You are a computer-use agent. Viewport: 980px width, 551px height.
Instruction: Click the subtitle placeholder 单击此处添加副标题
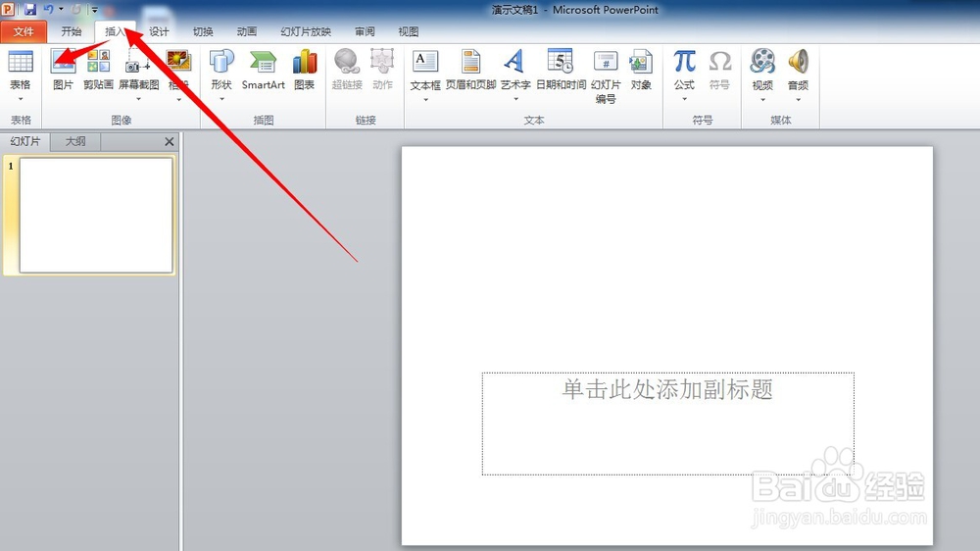pyautogui.click(x=667, y=424)
